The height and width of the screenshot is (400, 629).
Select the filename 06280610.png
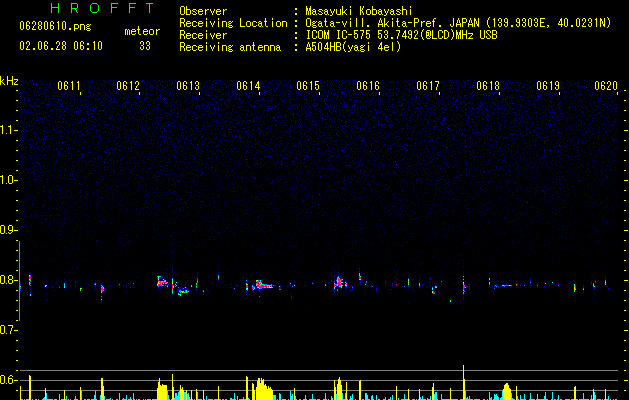click(x=55, y=26)
